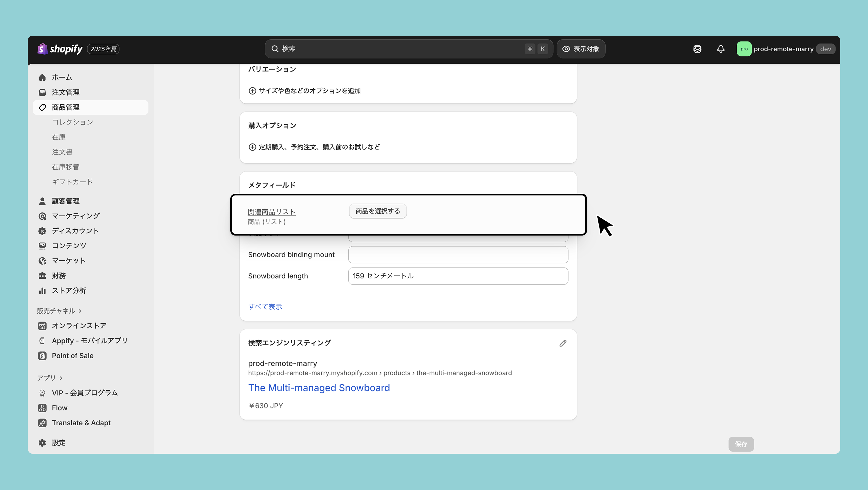Edit search engine listing with pencil icon
This screenshot has height=490, width=868.
(563, 343)
